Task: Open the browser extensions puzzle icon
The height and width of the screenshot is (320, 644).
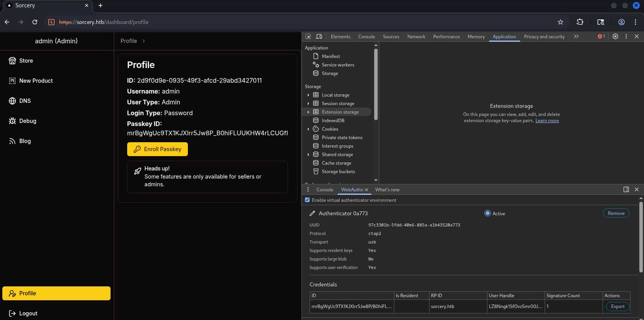Action: tap(580, 22)
